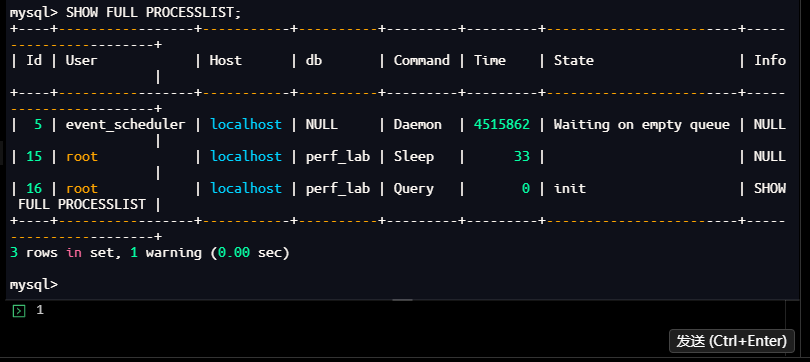Click the SHOW FULL PROCESSLIST command text
The height and width of the screenshot is (362, 810).
point(153,13)
